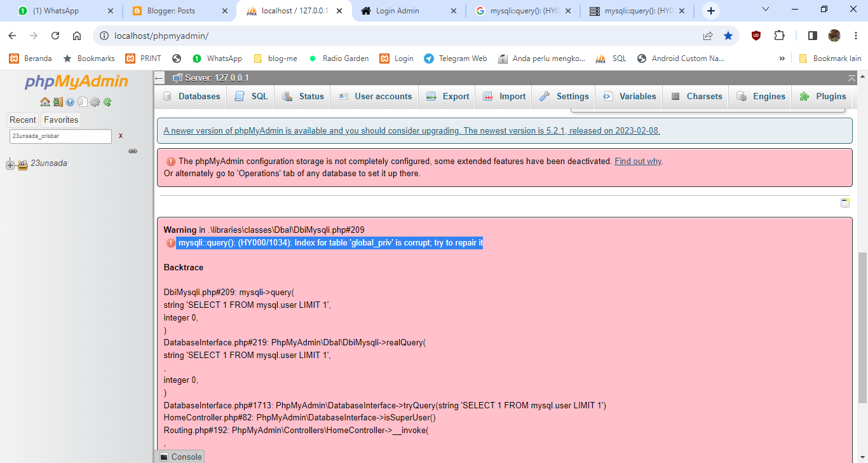The height and width of the screenshot is (463, 868).
Task: Open the MariaDB documentation pages icon
Action: 82,102
